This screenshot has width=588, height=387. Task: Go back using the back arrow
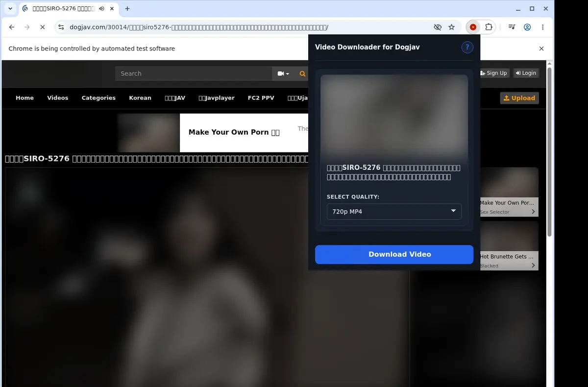point(12,27)
